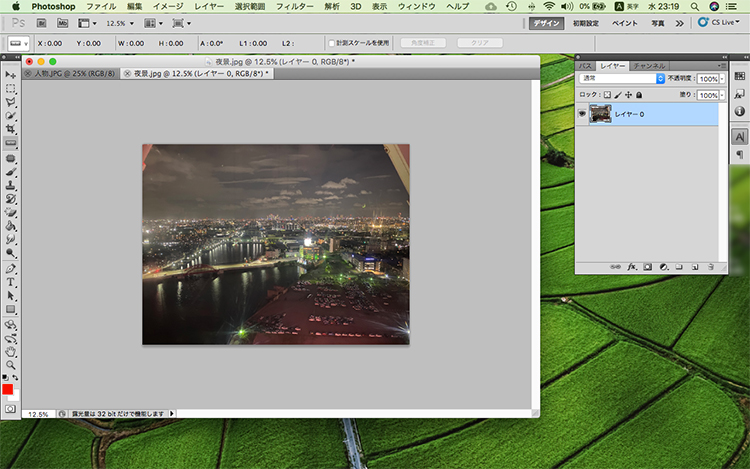Image resolution: width=750 pixels, height=469 pixels.
Task: Open Styles panel icon in dock
Action: [739, 94]
